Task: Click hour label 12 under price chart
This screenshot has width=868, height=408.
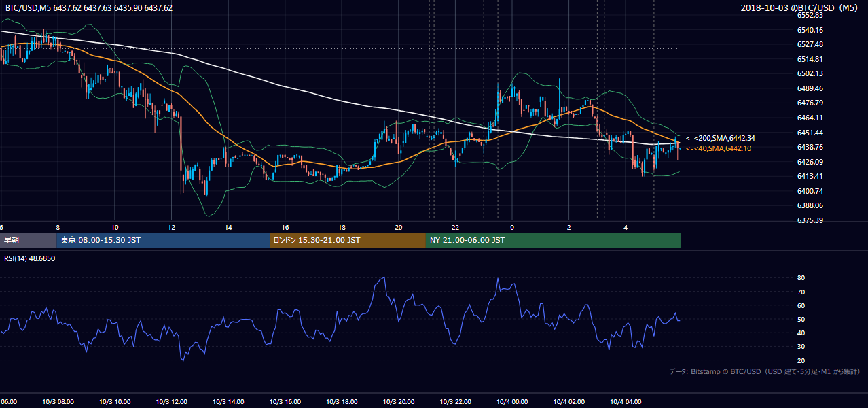Action: 172,228
